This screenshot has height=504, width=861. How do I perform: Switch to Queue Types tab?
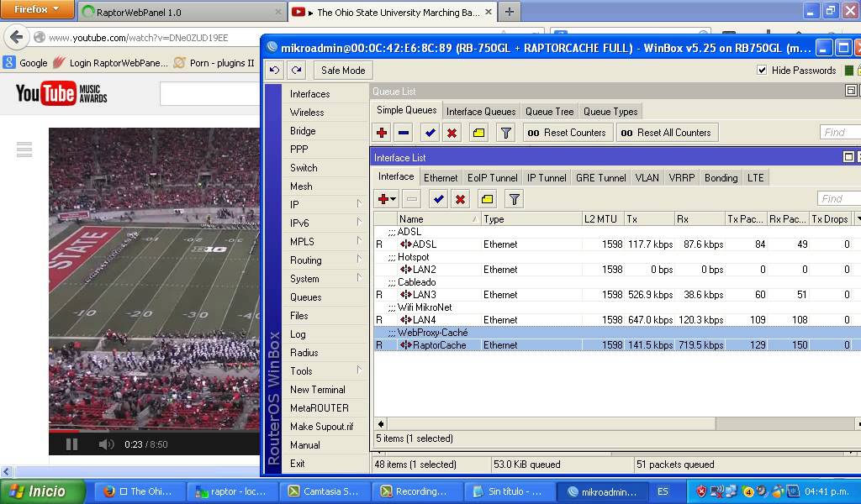[x=610, y=112]
